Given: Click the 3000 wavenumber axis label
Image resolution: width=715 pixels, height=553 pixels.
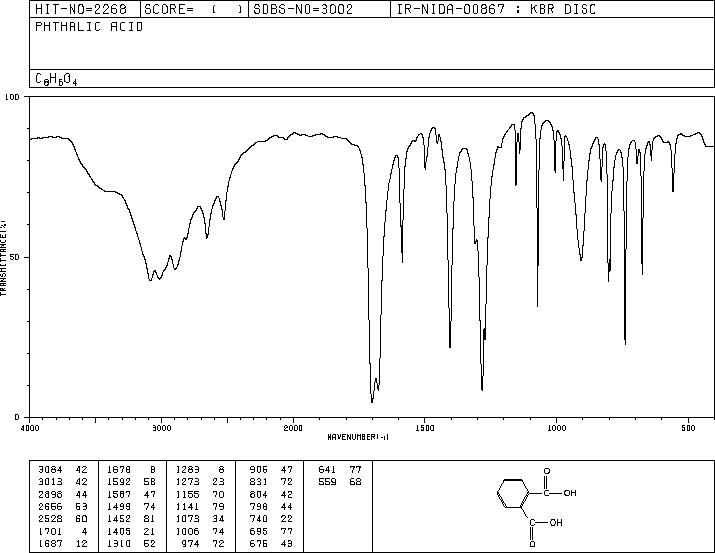Looking at the screenshot, I should click(x=161, y=428).
